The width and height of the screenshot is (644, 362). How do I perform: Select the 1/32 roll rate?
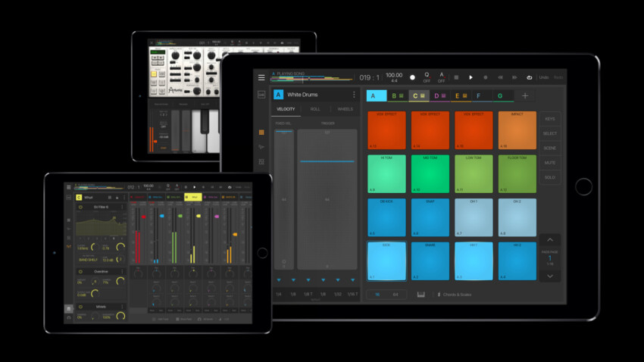338,295
